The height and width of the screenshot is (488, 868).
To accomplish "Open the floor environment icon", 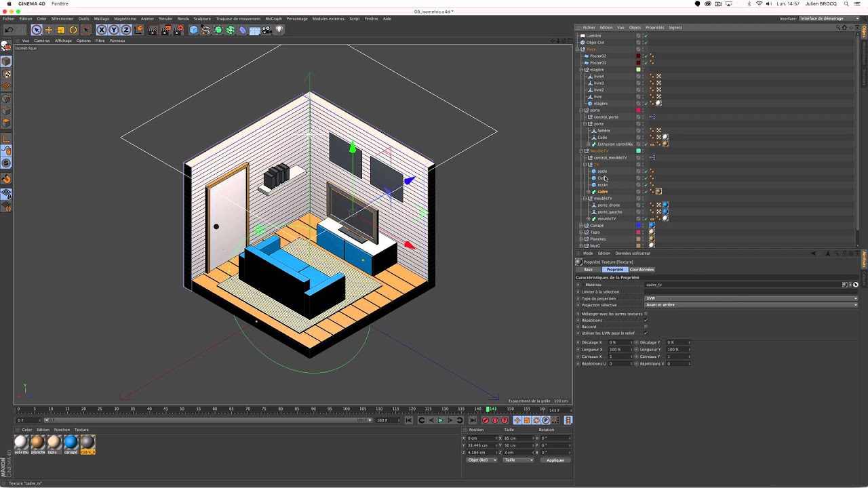I will [x=255, y=30].
